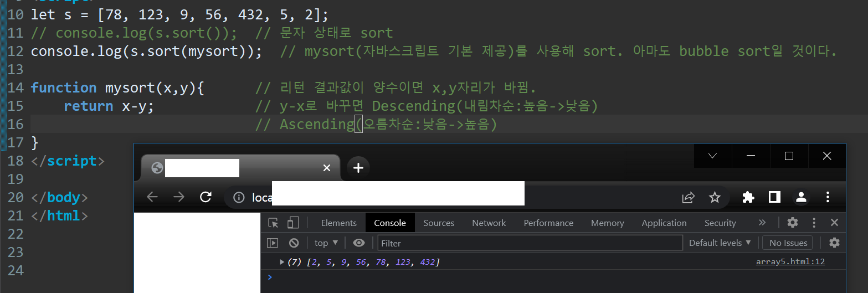Click editor line number 23

point(16,252)
